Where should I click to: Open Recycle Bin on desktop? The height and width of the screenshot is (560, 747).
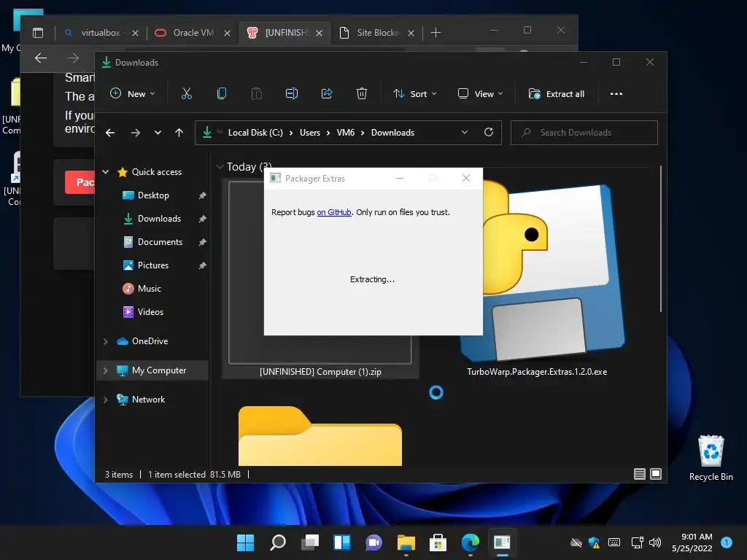point(711,457)
